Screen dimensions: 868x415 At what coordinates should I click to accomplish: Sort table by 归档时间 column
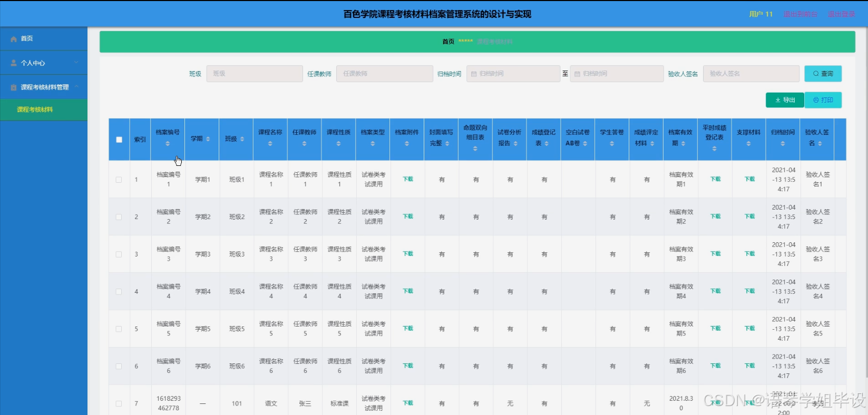[783, 144]
